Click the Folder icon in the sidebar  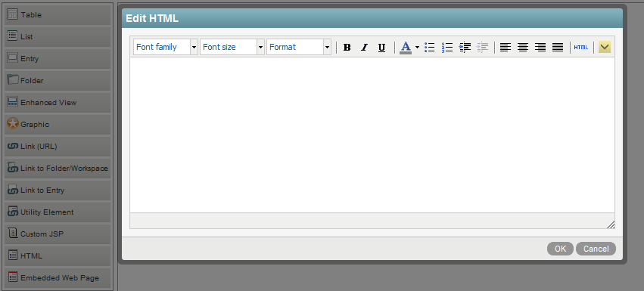13,79
